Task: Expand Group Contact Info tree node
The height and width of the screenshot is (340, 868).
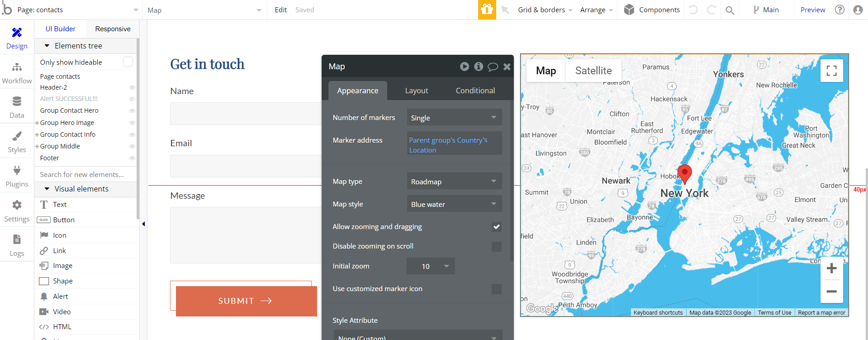Action: 37,134
